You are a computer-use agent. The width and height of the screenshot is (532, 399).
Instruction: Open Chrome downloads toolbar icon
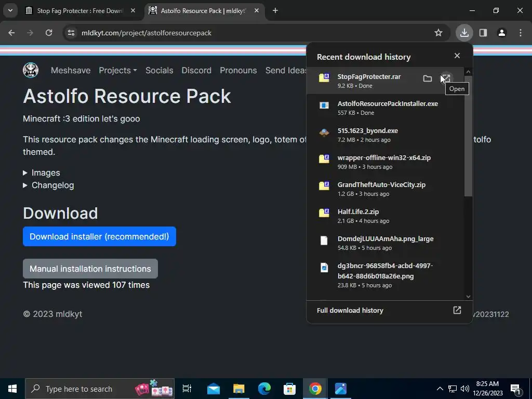point(464,33)
